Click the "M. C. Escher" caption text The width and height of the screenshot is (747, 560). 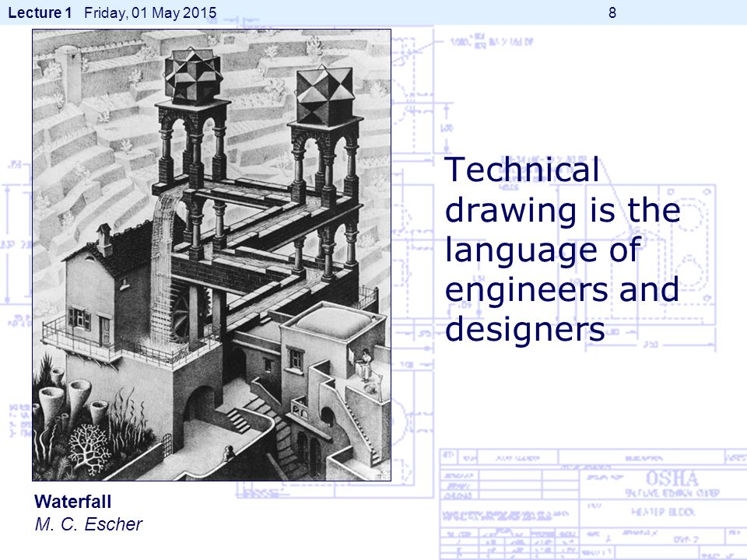89,524
